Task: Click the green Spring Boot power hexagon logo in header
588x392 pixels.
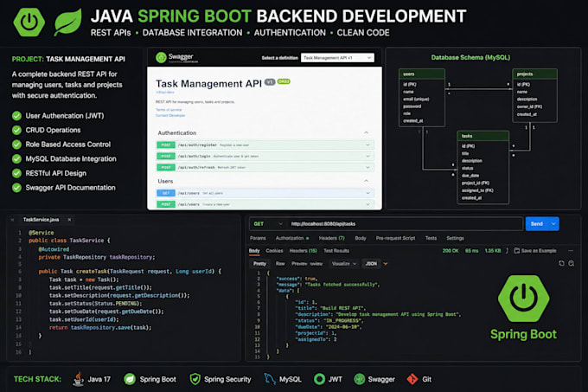Action: click(x=29, y=22)
